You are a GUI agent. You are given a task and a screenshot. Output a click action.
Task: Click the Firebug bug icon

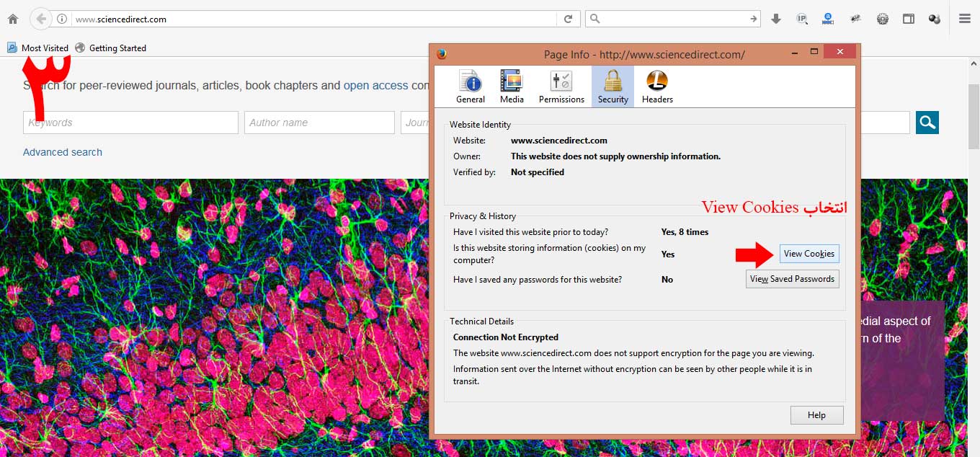855,19
